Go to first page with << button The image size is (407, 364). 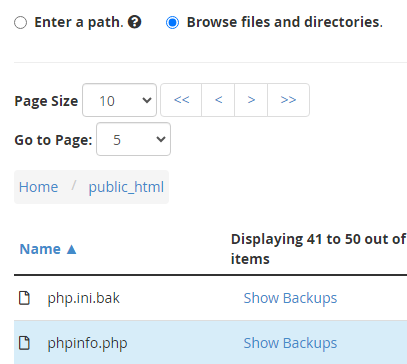(181, 100)
